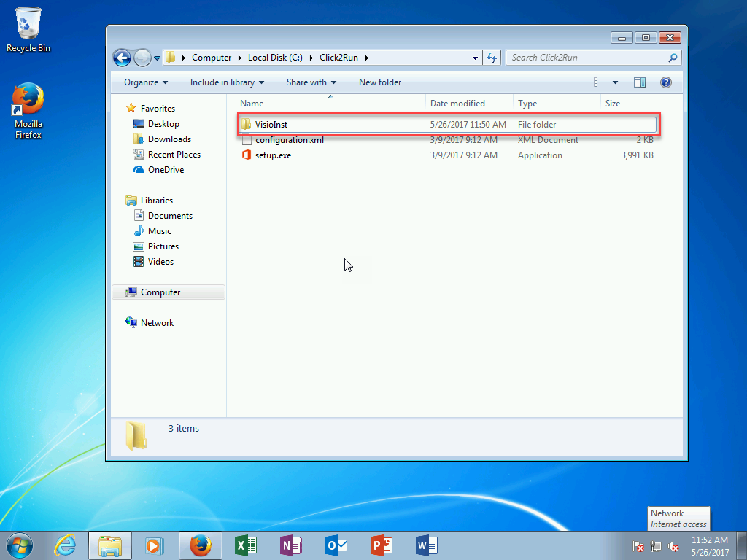747x560 pixels.
Task: Open Explorer Help icon
Action: tap(665, 82)
